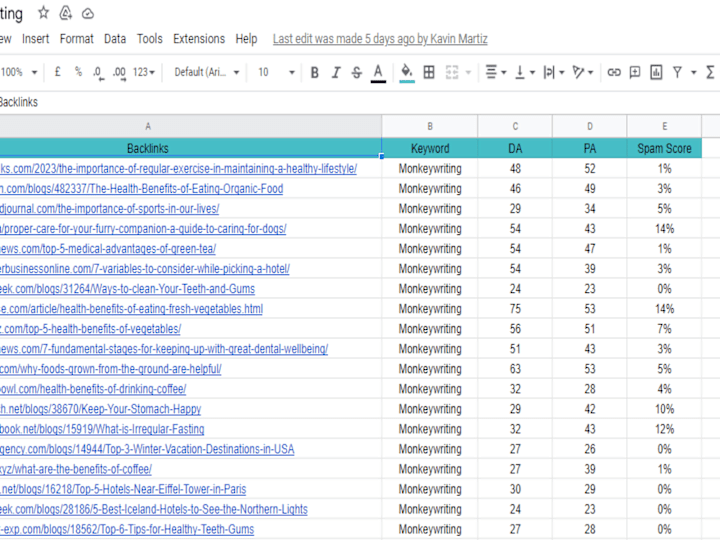Open the Tools menu
Viewport: 720px width, 540px height.
[x=150, y=39]
